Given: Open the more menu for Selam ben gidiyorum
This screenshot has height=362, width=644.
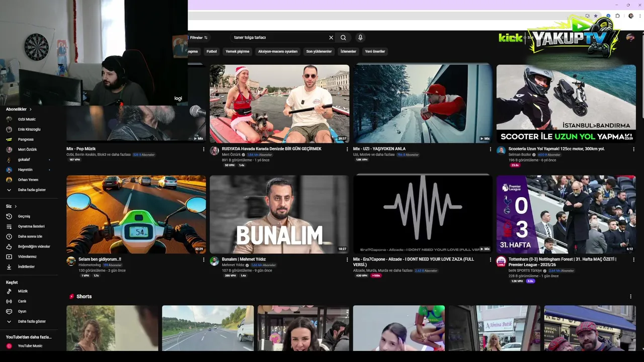Looking at the screenshot, I should point(204,260).
